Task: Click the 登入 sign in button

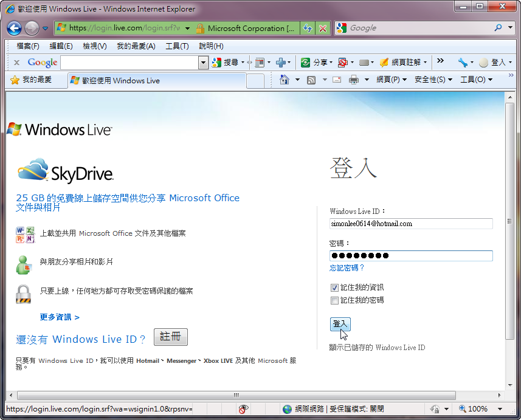Action: coord(340,324)
